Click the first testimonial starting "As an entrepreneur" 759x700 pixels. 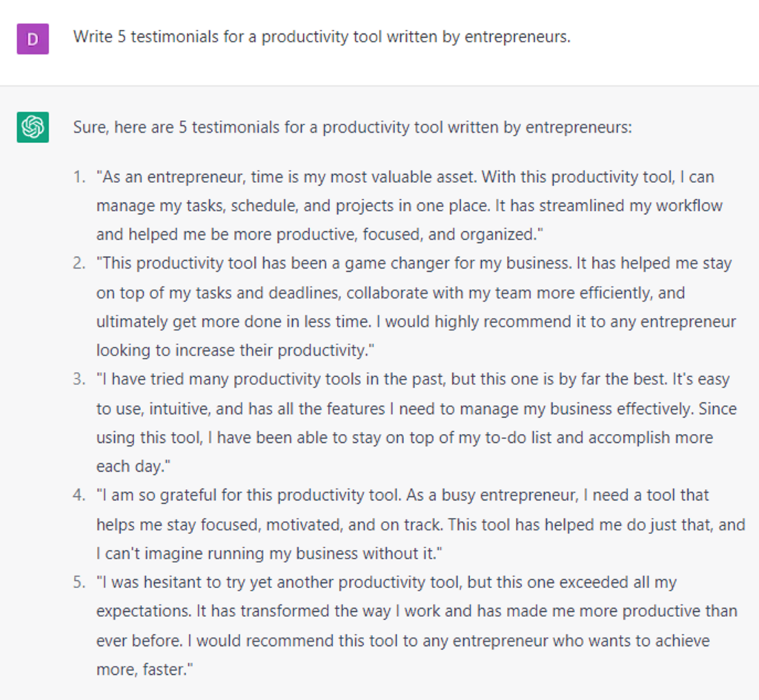tap(409, 206)
